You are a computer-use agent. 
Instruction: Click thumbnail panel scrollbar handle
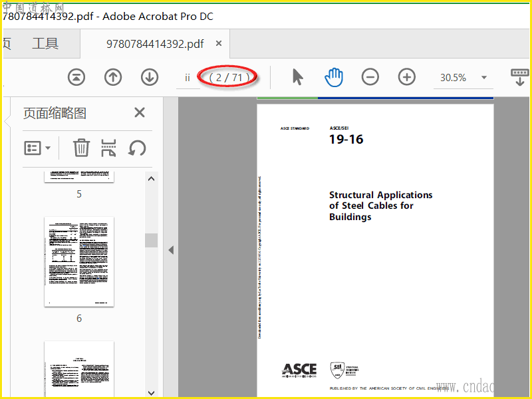pyautogui.click(x=152, y=240)
